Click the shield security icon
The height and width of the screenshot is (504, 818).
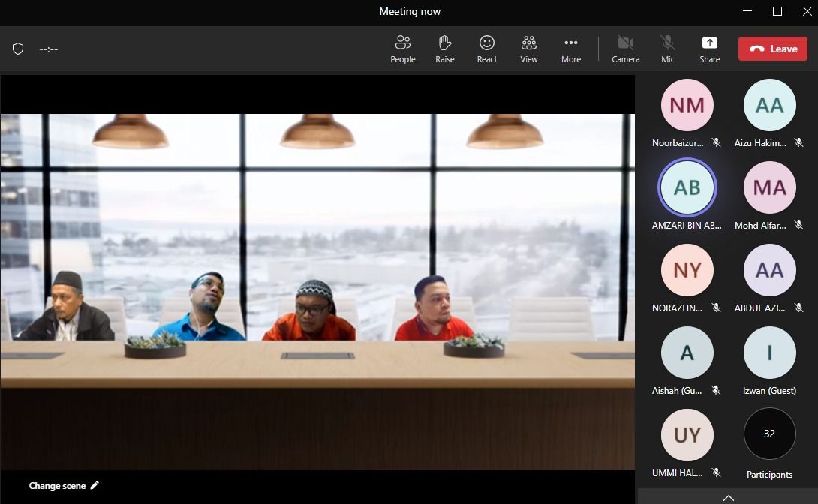[x=18, y=49]
